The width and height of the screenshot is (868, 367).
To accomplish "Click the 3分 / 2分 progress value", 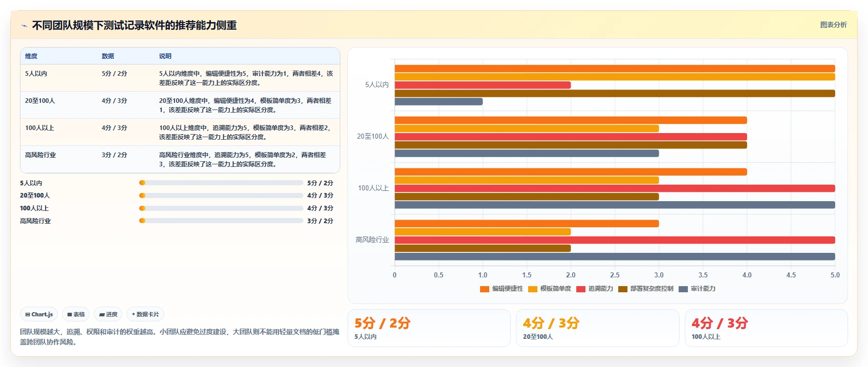I will point(320,221).
